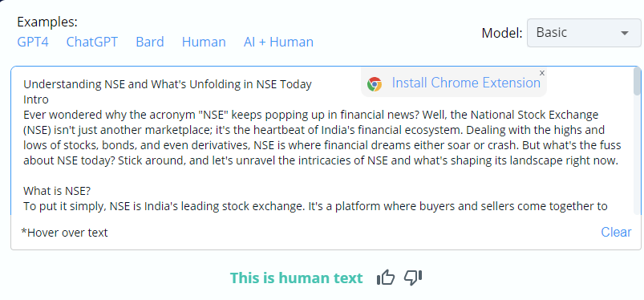Click the thumbs down feedback icon
Image resolution: width=644 pixels, height=300 pixels.
tap(413, 278)
